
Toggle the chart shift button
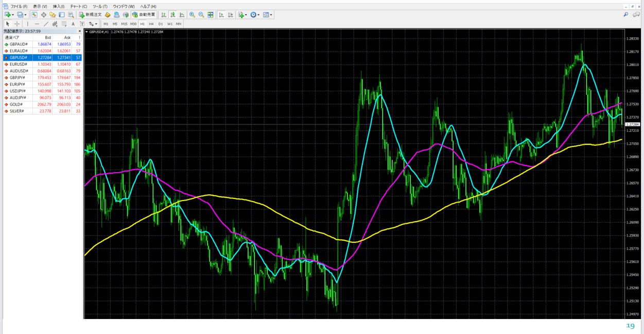click(x=230, y=15)
